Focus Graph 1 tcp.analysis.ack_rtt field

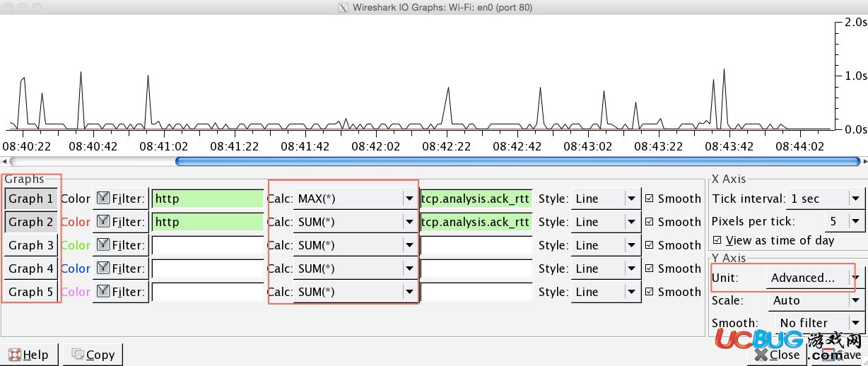click(476, 199)
